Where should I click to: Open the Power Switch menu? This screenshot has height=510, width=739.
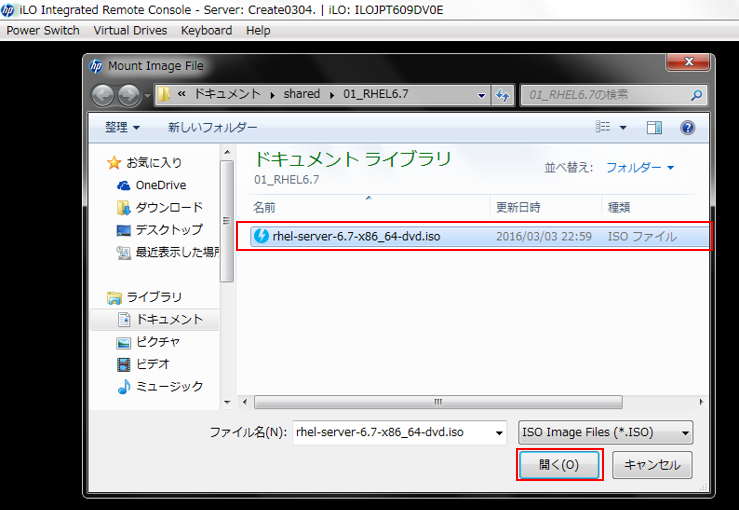pos(43,31)
